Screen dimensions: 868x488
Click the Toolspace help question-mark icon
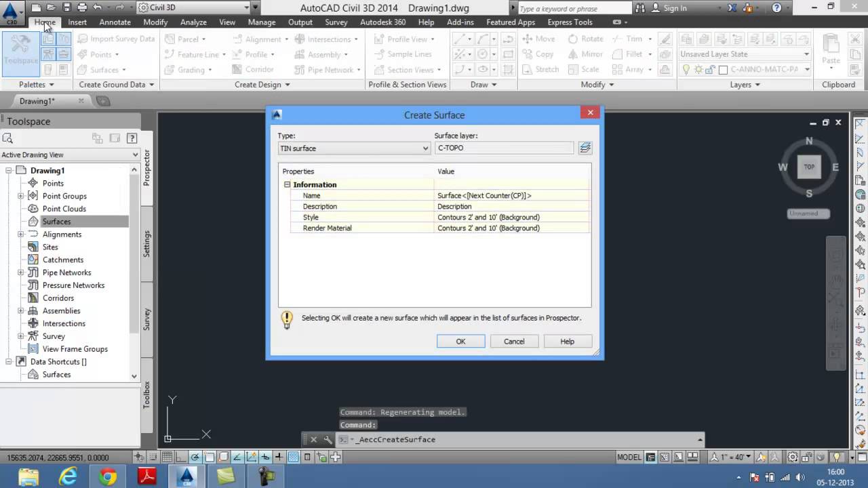132,138
